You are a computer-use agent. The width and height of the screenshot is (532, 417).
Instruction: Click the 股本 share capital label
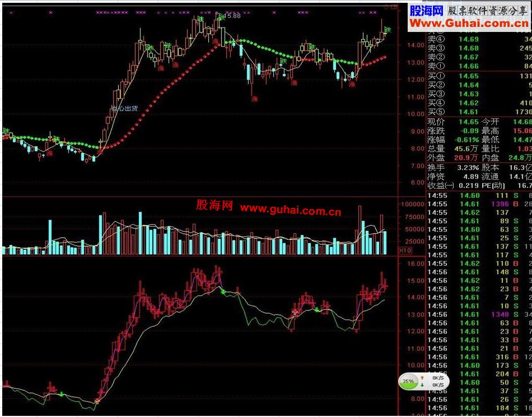490,168
